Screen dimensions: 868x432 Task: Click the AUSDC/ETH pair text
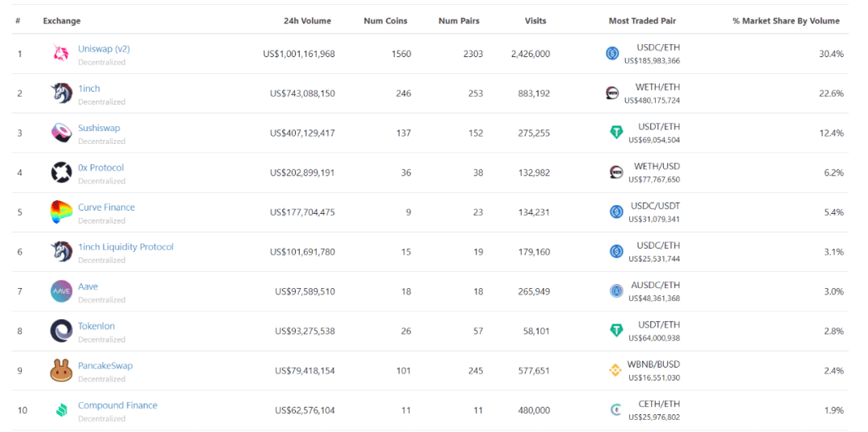(x=656, y=286)
